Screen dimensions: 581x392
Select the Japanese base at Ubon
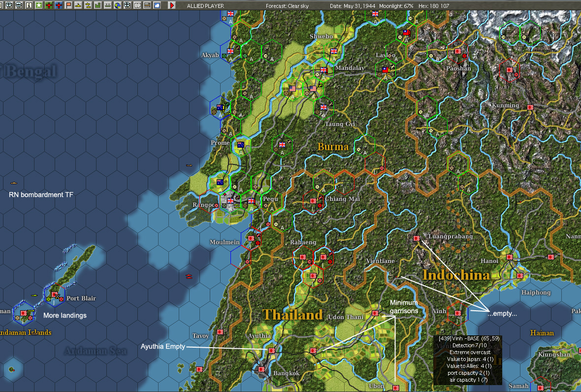396,388
